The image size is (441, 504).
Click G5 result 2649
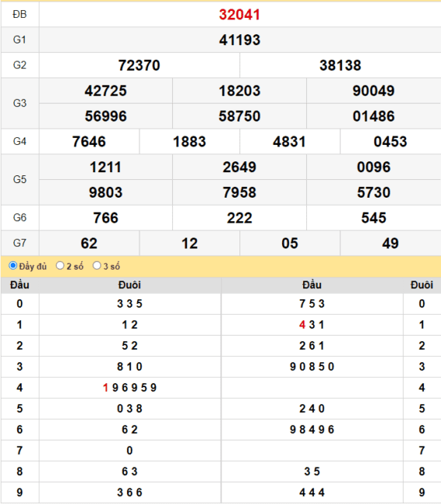(239, 167)
